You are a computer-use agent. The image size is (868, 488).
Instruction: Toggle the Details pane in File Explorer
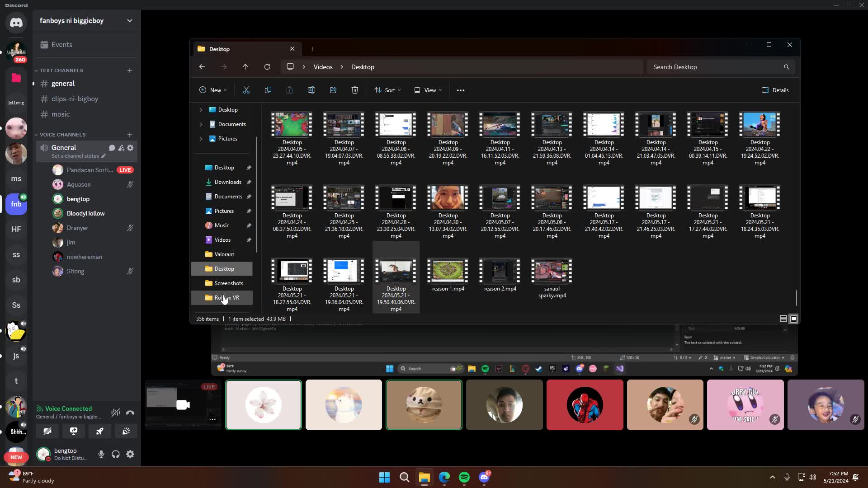(x=775, y=90)
